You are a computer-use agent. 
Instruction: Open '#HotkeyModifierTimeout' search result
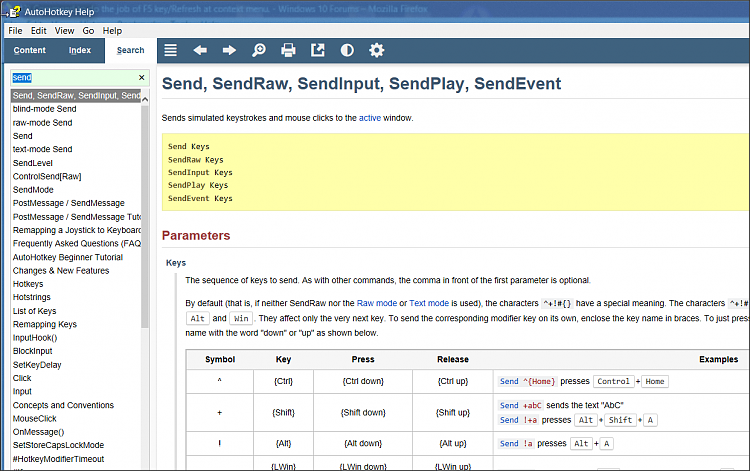pyautogui.click(x=58, y=459)
